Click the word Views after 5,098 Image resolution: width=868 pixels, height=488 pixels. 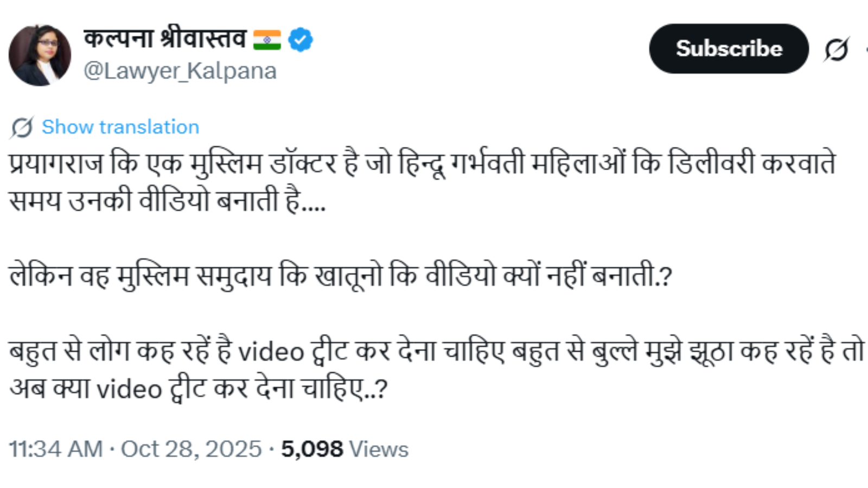point(379,450)
